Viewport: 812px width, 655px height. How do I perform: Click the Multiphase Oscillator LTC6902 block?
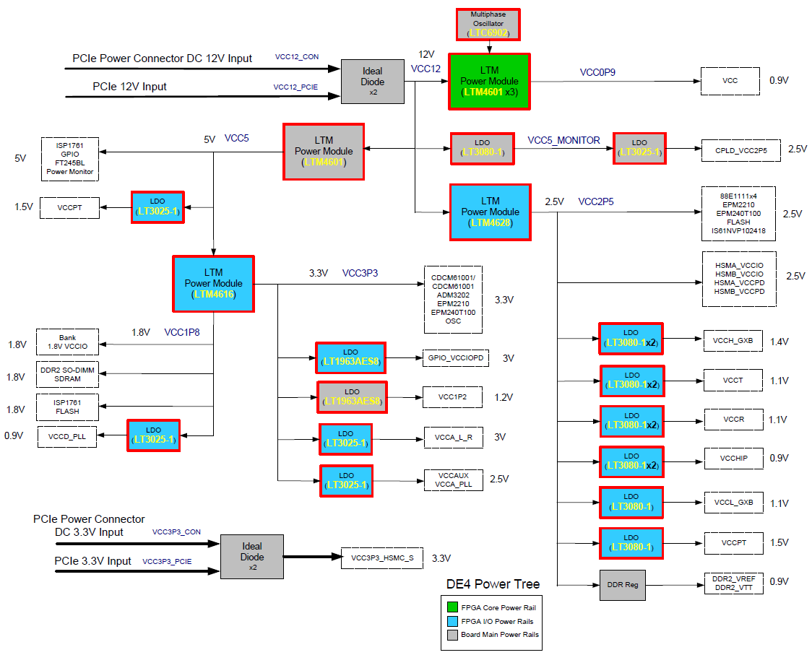coord(488,25)
